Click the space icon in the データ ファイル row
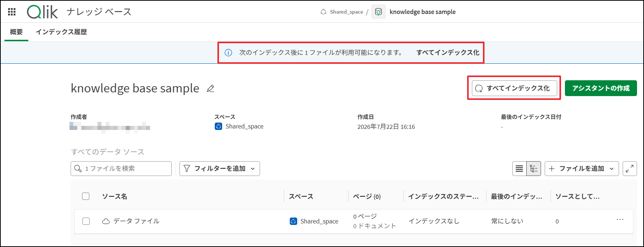This screenshot has width=644, height=247. 293,221
